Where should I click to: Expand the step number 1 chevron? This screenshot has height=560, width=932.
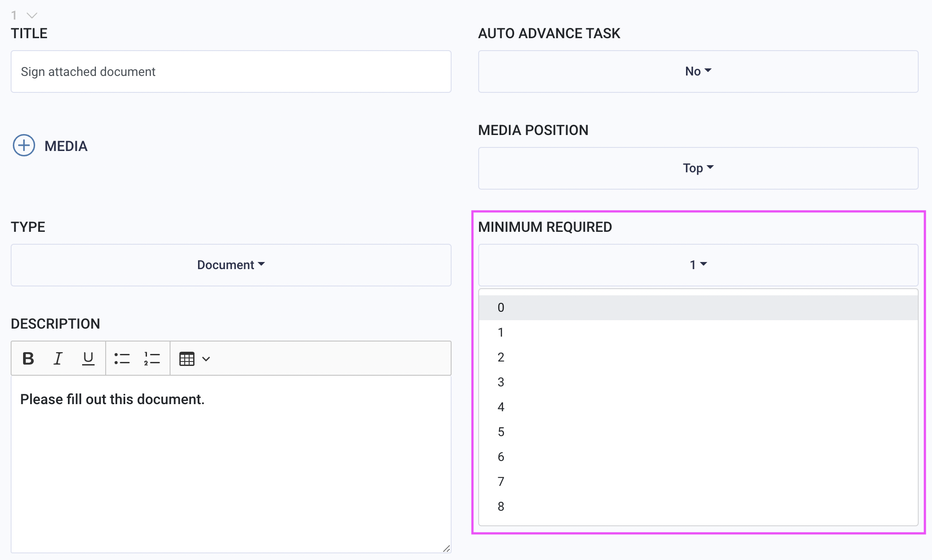point(32,16)
